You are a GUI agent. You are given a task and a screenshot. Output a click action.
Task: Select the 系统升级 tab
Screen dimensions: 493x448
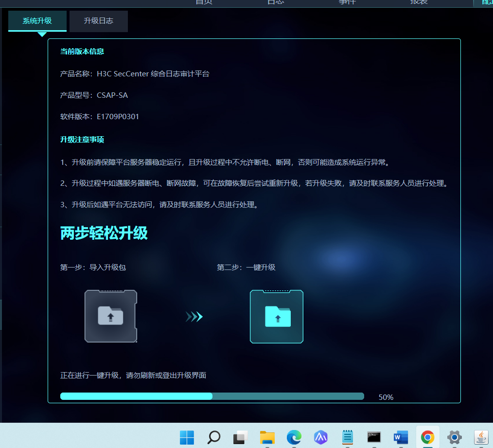click(37, 21)
